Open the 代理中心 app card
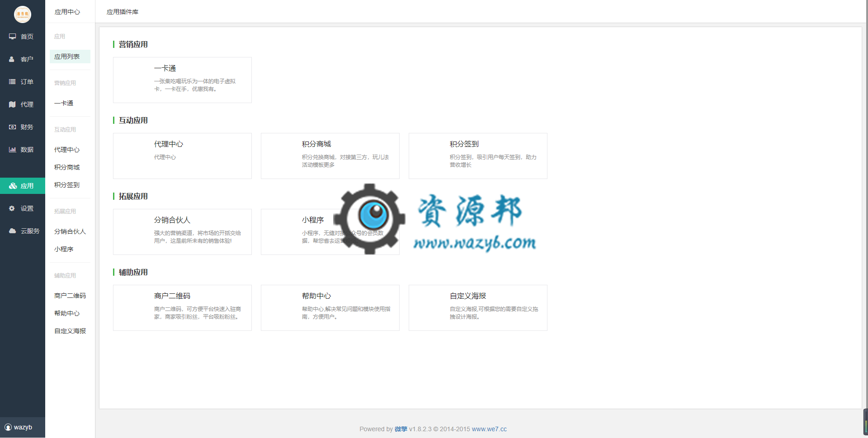The width and height of the screenshot is (868, 438). [x=182, y=156]
